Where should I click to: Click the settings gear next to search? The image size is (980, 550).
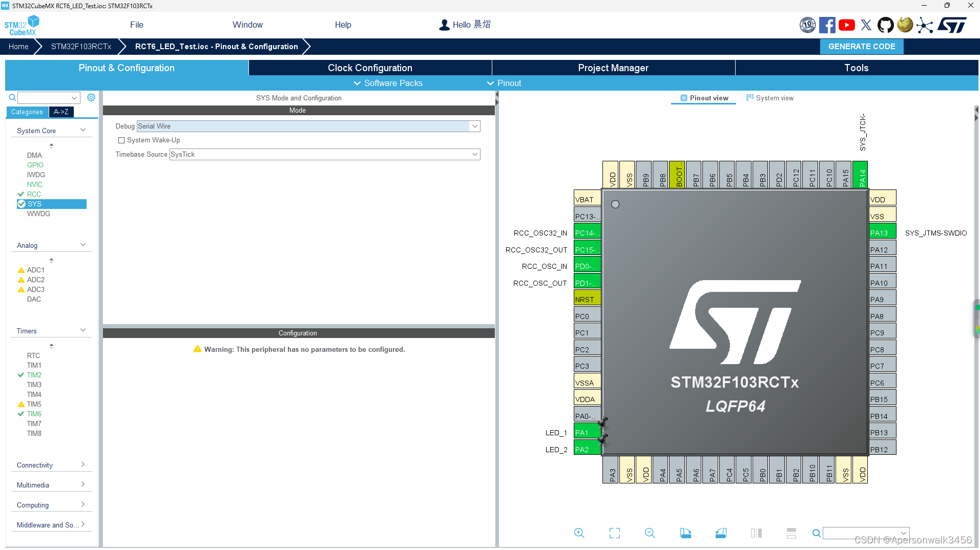pyautogui.click(x=91, y=97)
